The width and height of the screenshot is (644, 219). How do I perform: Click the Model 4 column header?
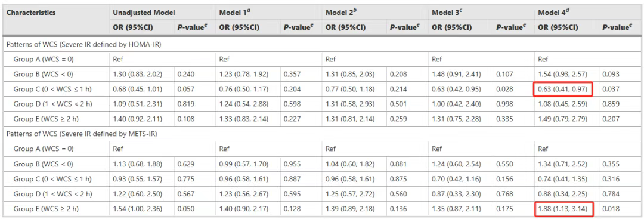point(552,13)
